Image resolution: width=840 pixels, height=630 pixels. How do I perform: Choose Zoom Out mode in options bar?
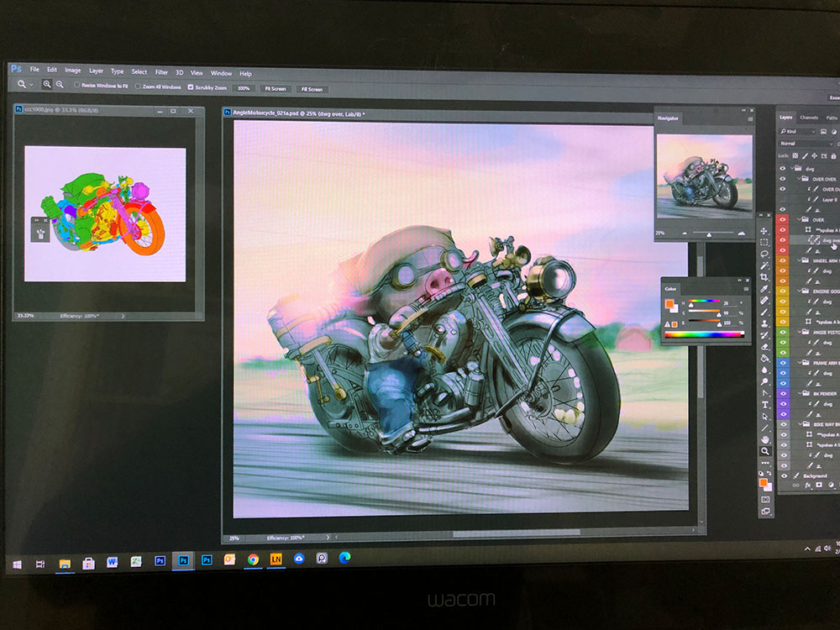(60, 85)
